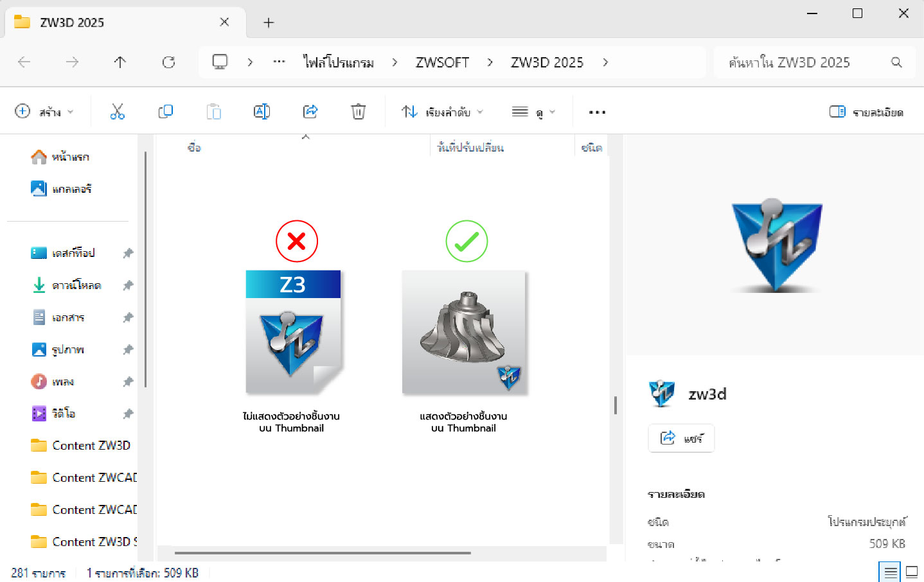Open the sort order dropdown
924x582 pixels.
442,112
